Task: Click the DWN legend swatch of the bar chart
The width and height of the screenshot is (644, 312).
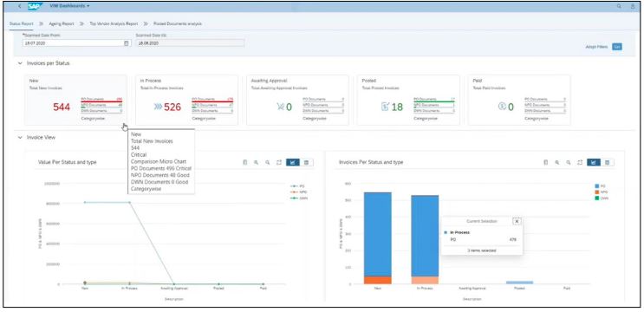Action: (597, 198)
